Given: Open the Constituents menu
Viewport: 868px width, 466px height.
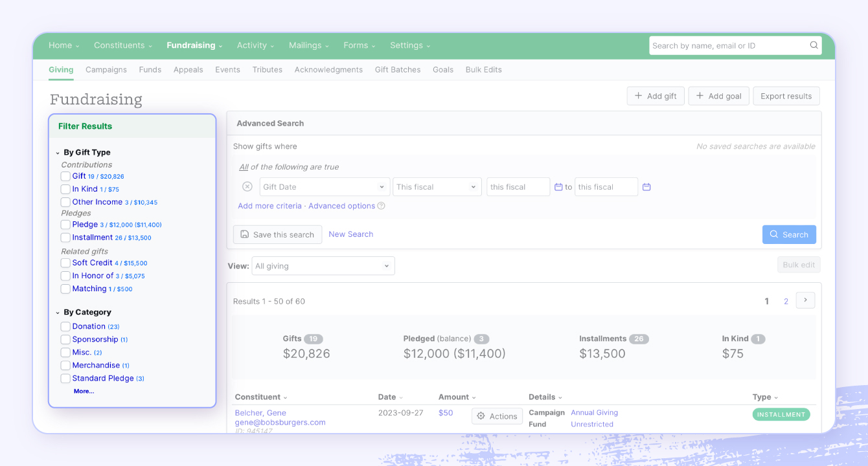Looking at the screenshot, I should click(x=122, y=45).
